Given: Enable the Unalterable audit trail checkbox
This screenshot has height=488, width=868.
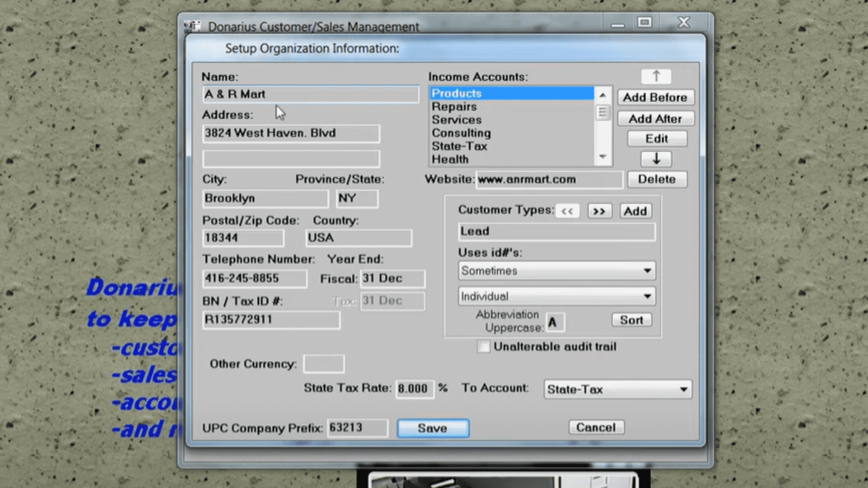Looking at the screenshot, I should pyautogui.click(x=483, y=347).
